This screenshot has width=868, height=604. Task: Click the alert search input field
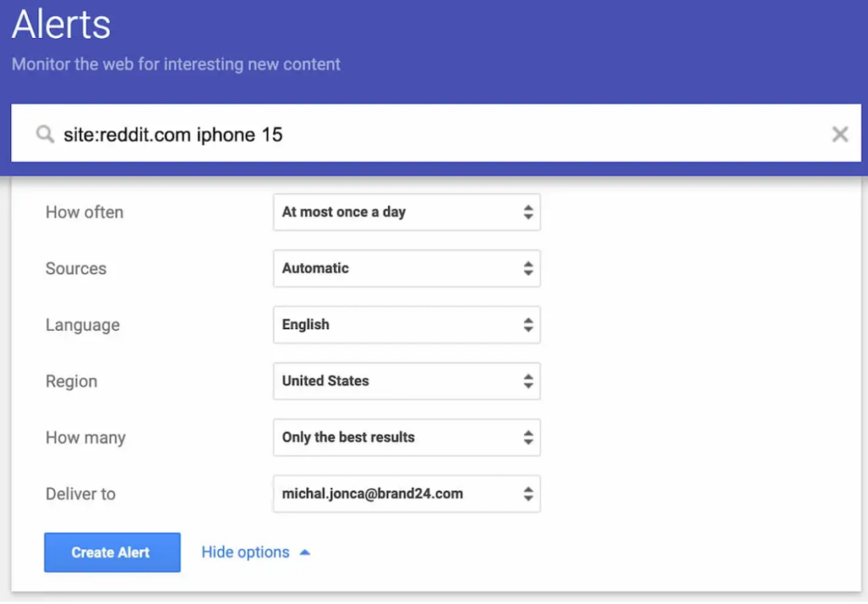click(x=436, y=133)
